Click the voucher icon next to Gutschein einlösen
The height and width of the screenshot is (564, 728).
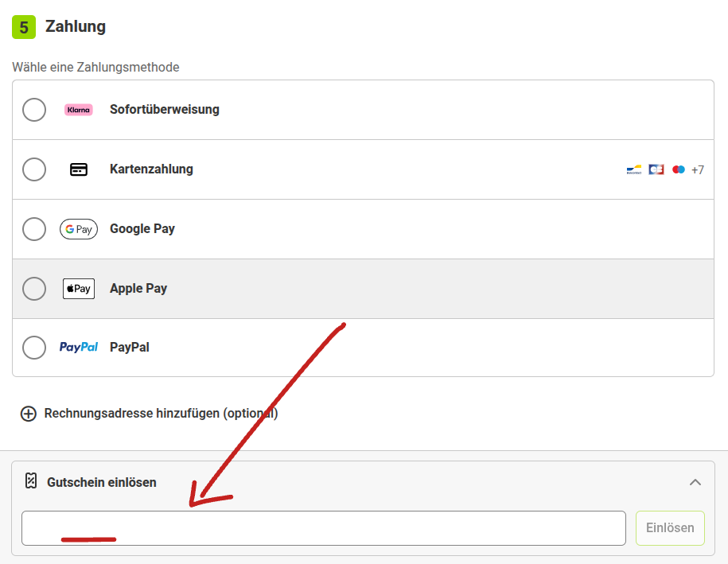30,482
